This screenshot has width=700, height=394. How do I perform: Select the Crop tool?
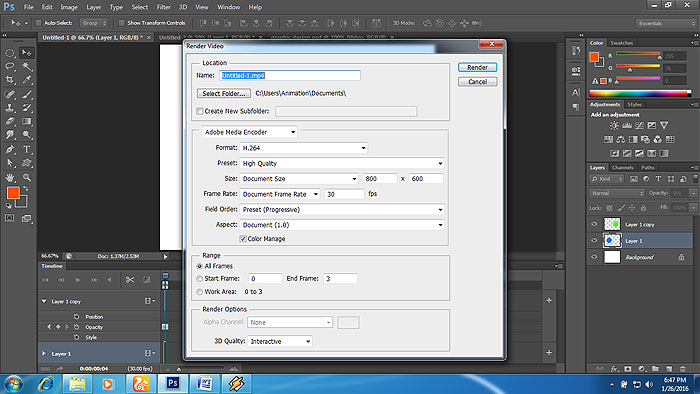tap(10, 80)
